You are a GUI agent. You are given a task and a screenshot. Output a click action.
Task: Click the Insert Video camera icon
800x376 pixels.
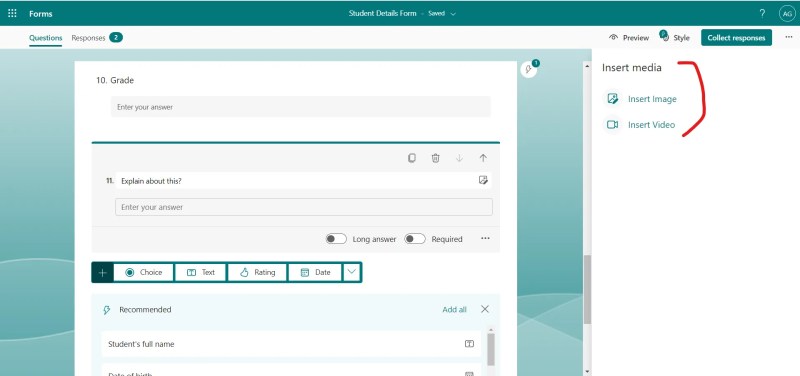click(x=613, y=125)
